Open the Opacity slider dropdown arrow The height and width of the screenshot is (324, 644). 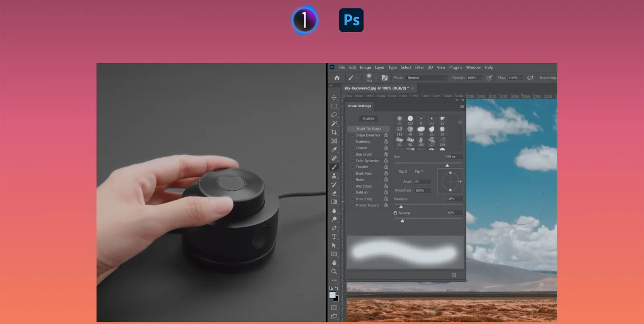click(480, 78)
